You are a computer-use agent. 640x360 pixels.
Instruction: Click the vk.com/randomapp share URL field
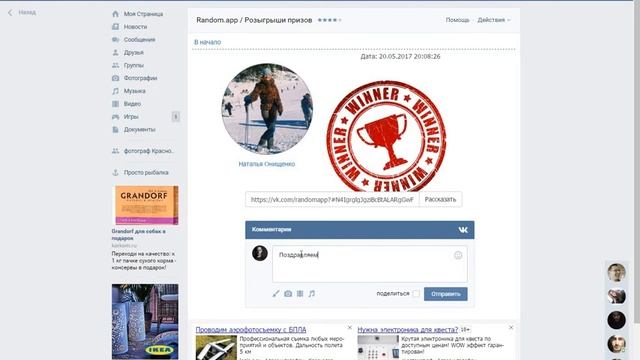click(332, 200)
